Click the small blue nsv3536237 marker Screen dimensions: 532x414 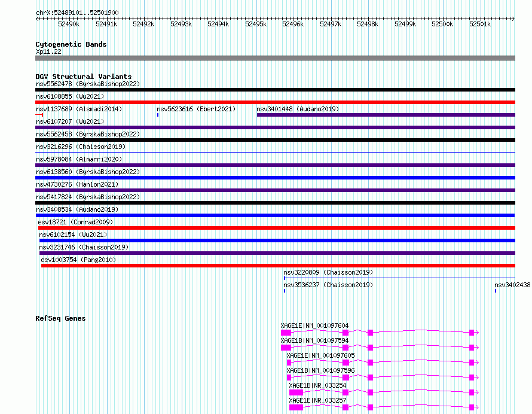coord(285,291)
